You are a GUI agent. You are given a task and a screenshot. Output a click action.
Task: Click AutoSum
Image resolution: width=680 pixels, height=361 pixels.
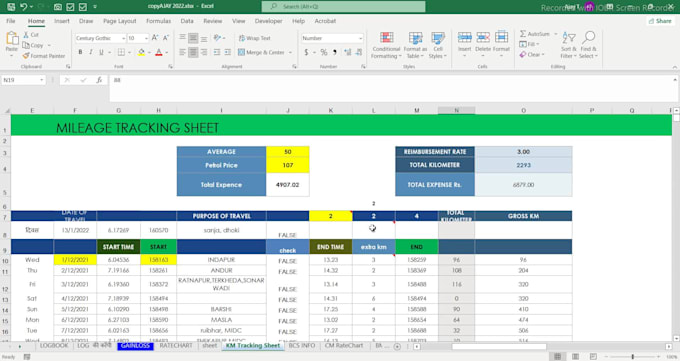[535, 34]
